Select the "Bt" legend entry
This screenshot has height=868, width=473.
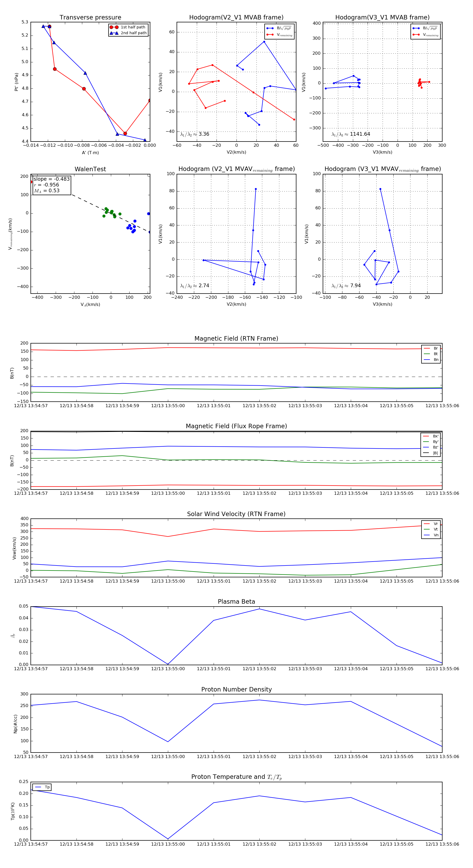coord(431,354)
